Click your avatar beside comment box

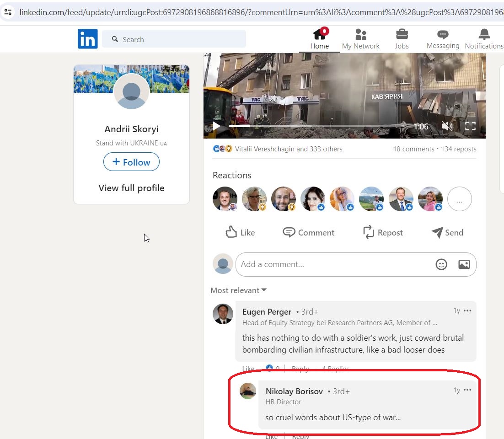coord(223,264)
